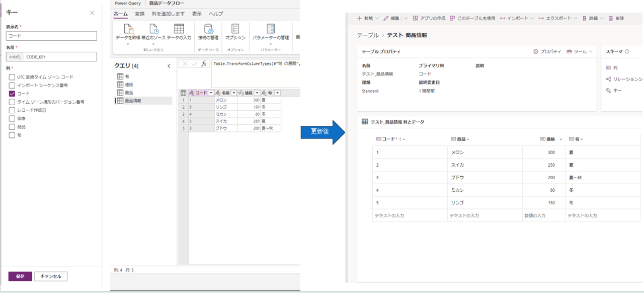Uncheck the コード column checkbox
Screen dimensions: 644x293
(12, 93)
